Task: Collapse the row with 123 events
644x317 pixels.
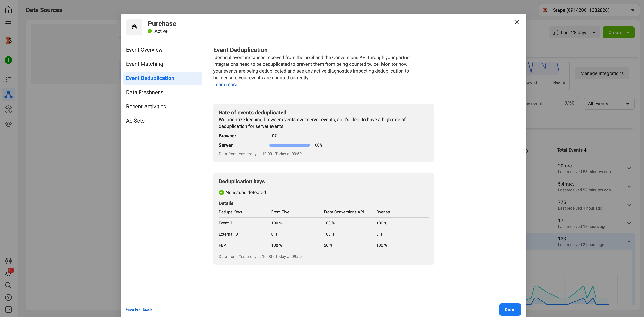Action: [629, 241]
